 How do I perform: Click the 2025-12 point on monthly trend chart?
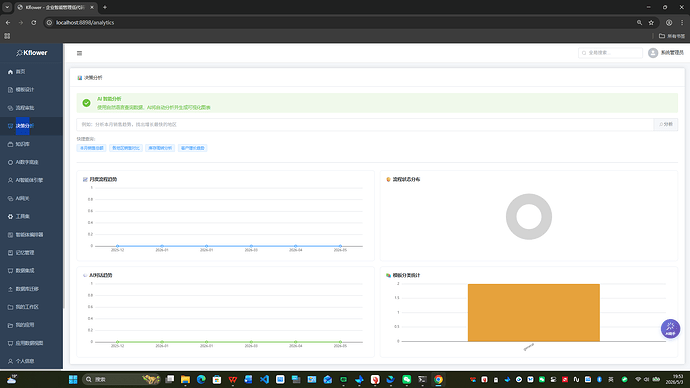click(117, 246)
